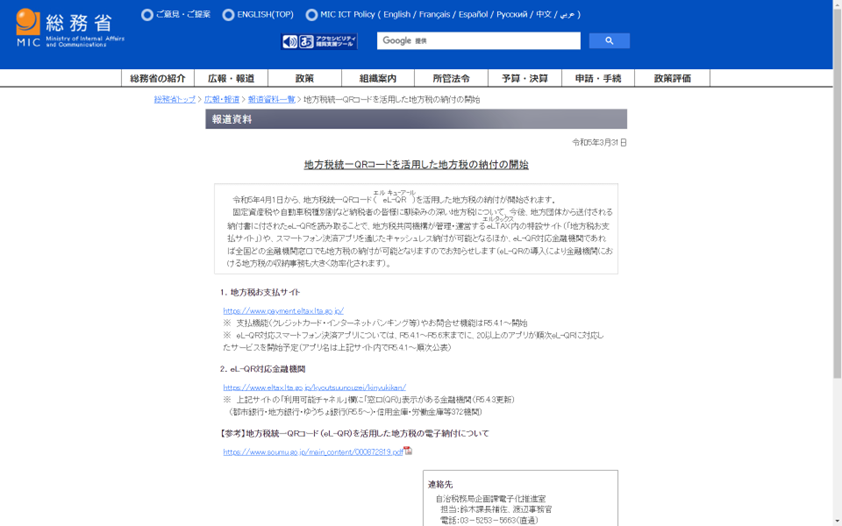Image resolution: width=842 pixels, height=526 pixels.
Task: Go to 総務省トップ in the breadcrumb
Action: 175,100
